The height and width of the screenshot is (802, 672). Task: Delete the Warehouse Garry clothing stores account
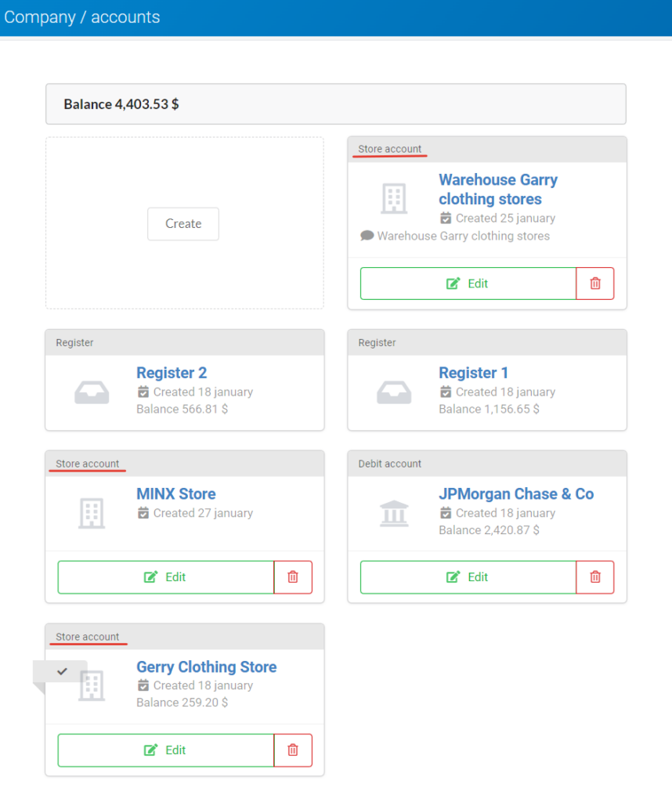click(594, 284)
